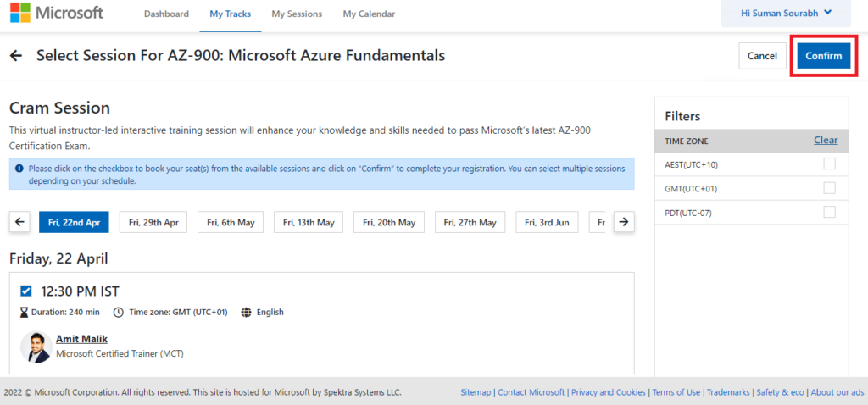Select the Fri, 27th May date

click(x=470, y=222)
